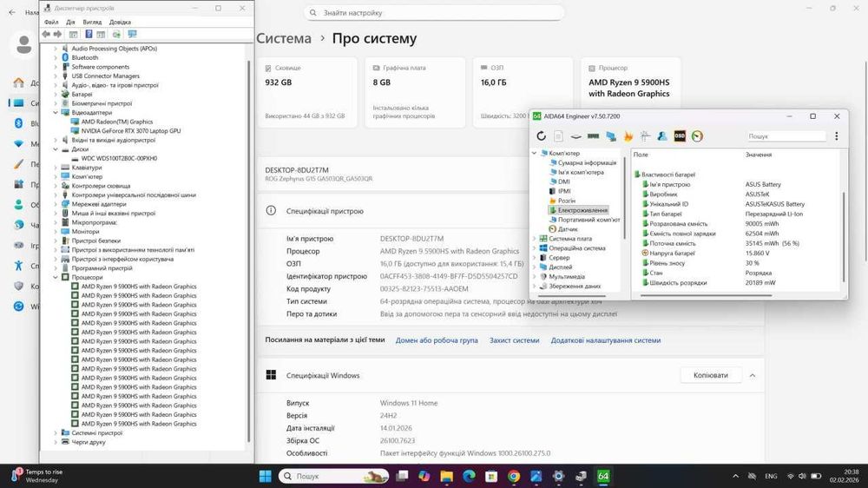Open the Temps to rise weather widget
The image size is (868, 488).
[37, 476]
